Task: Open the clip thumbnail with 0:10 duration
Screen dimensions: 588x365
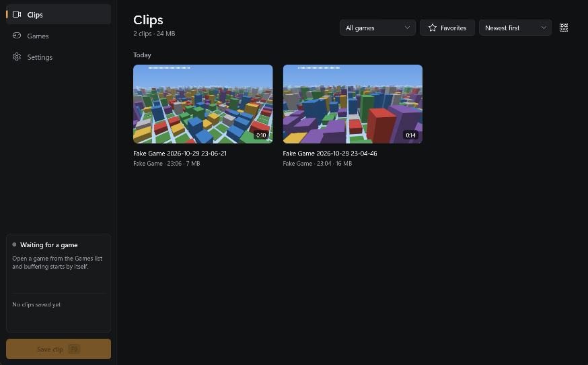Action: (203, 104)
